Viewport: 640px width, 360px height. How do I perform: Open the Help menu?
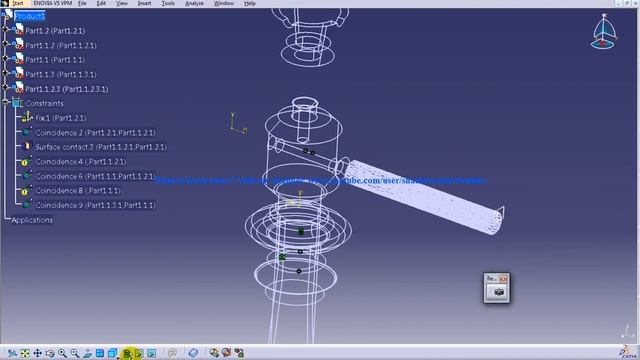pos(249,3)
